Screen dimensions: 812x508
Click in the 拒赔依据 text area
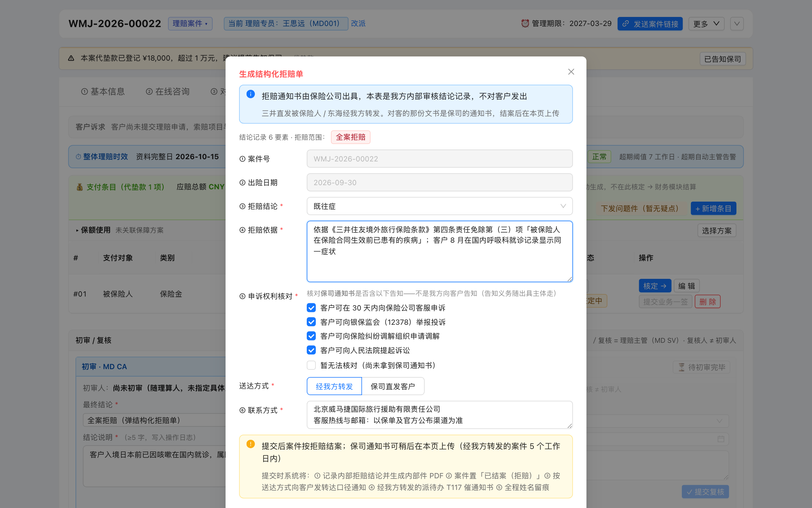click(x=439, y=251)
